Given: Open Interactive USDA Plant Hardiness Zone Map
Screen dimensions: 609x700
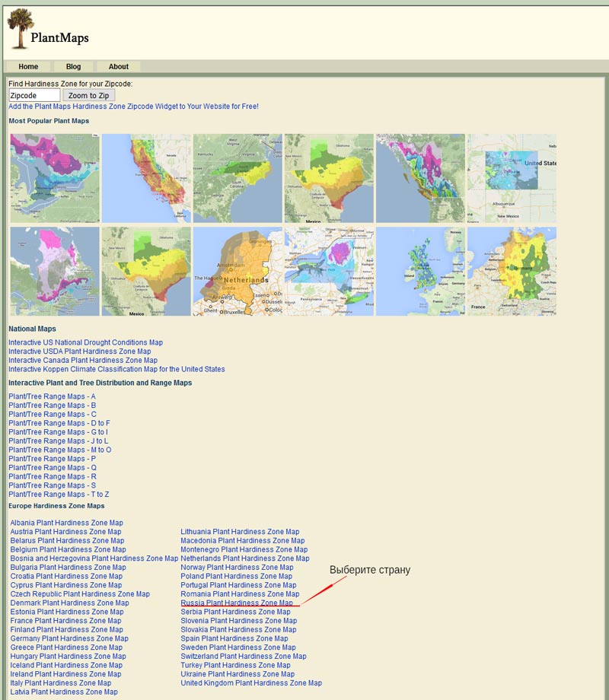Looking at the screenshot, I should [x=80, y=352].
